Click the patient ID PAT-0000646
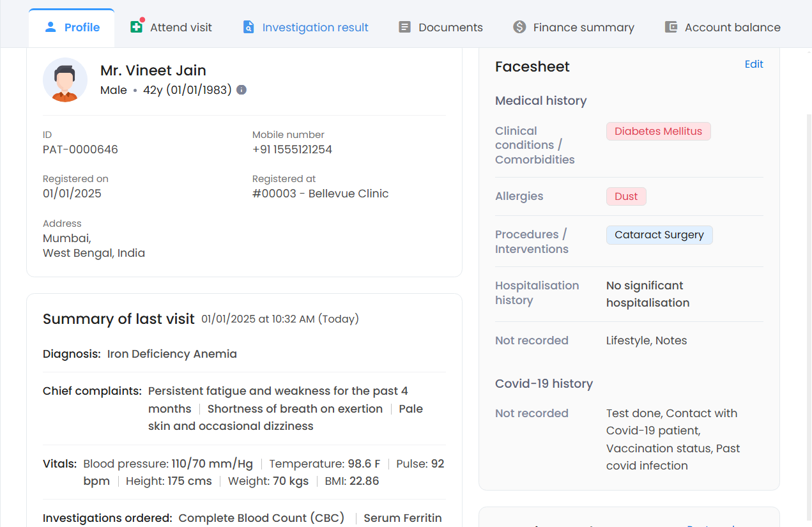Viewport: 812px width, 527px height. (80, 149)
